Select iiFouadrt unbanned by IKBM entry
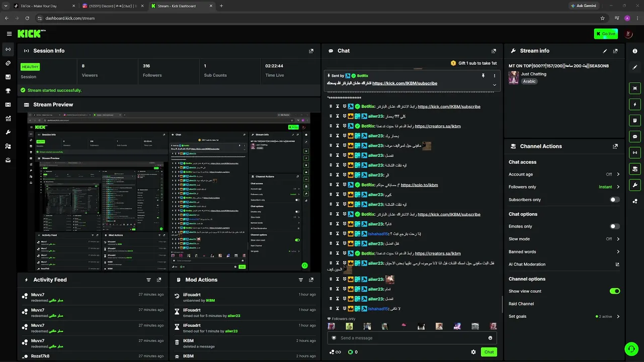This screenshot has height=362, width=644. point(245,297)
